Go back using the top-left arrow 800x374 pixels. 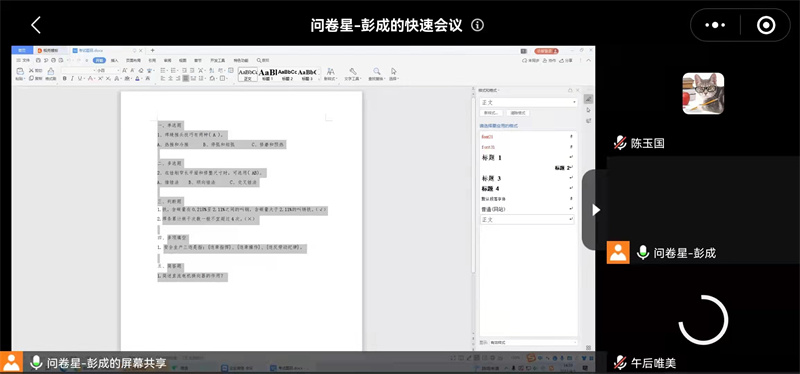coord(35,25)
